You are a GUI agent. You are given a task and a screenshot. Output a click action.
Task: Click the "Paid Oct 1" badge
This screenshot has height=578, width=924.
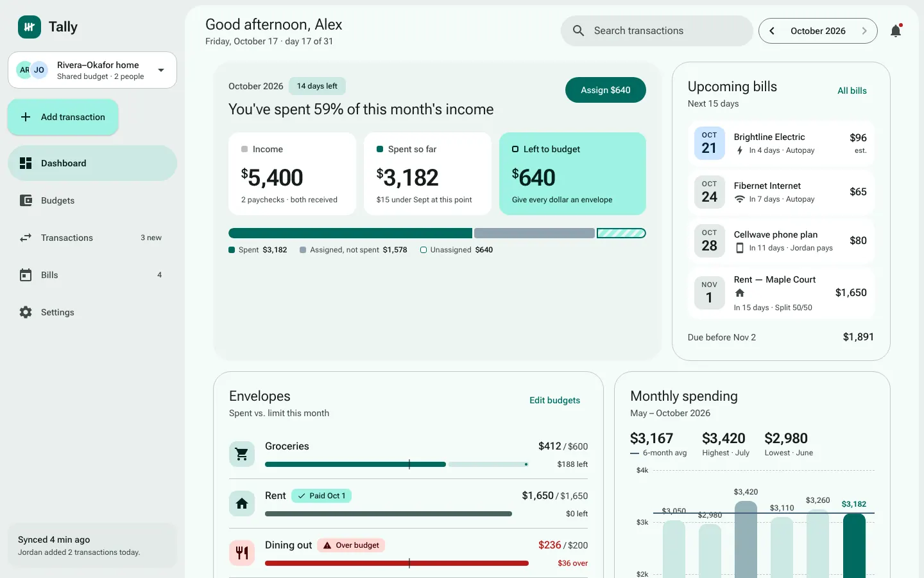(321, 496)
